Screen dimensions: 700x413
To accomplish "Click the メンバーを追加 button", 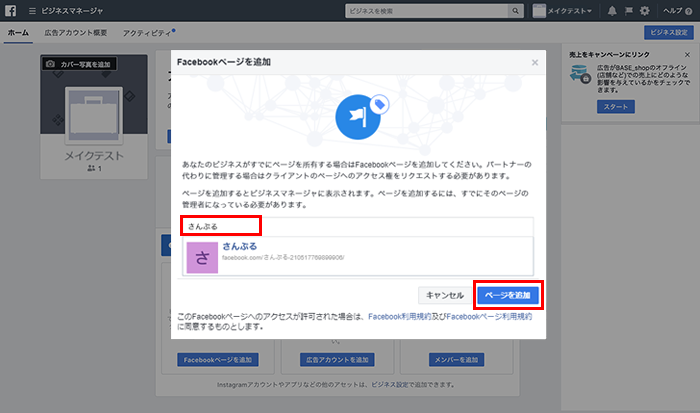I will [456, 360].
